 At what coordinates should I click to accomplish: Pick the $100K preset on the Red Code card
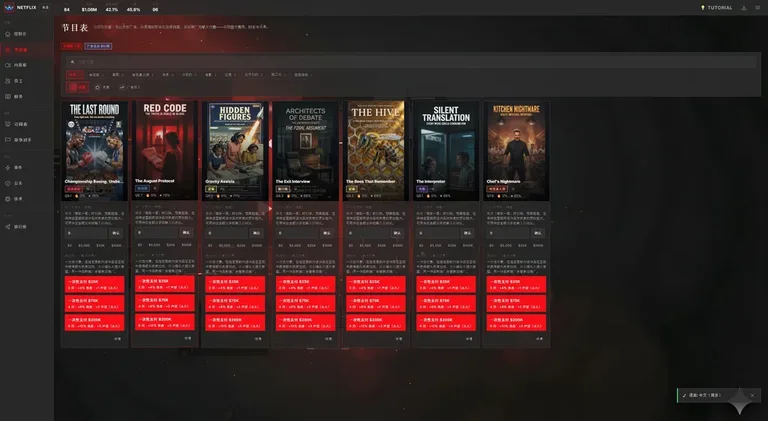187,245
